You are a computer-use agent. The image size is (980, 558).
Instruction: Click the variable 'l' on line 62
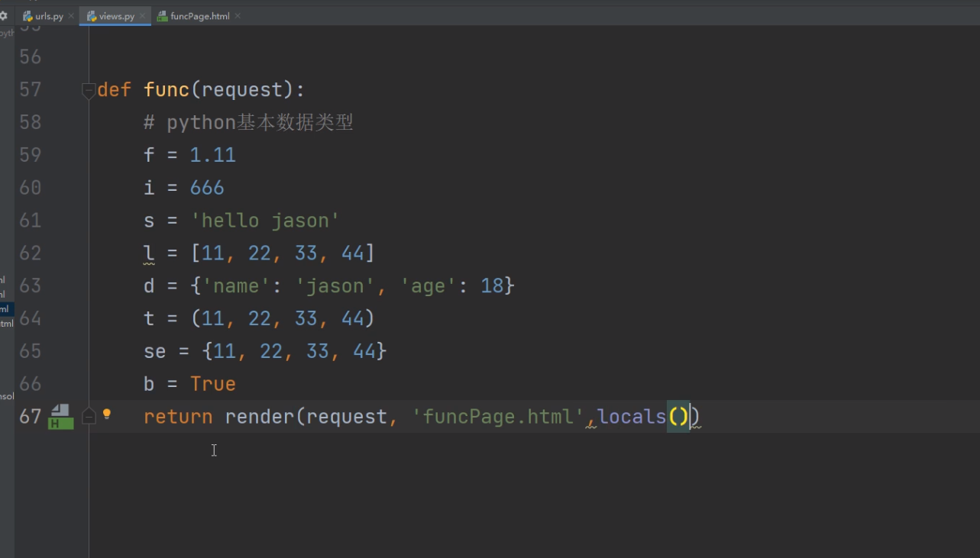click(x=149, y=253)
